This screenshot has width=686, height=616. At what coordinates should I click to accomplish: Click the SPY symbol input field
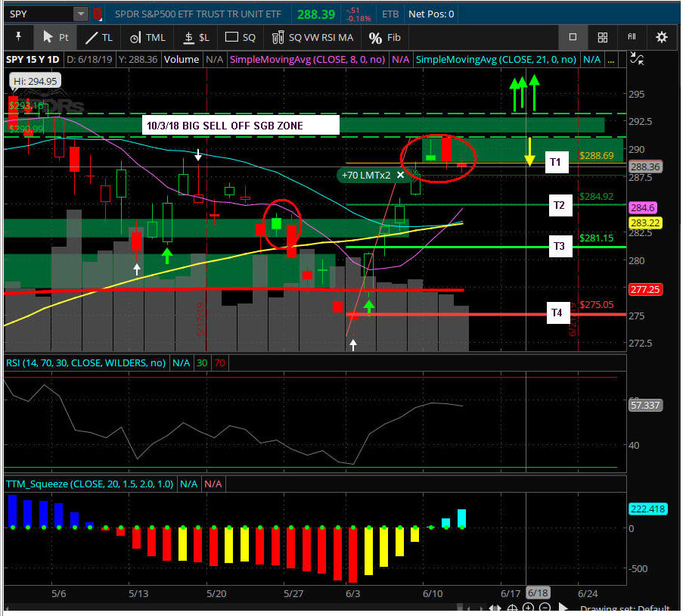click(x=38, y=14)
